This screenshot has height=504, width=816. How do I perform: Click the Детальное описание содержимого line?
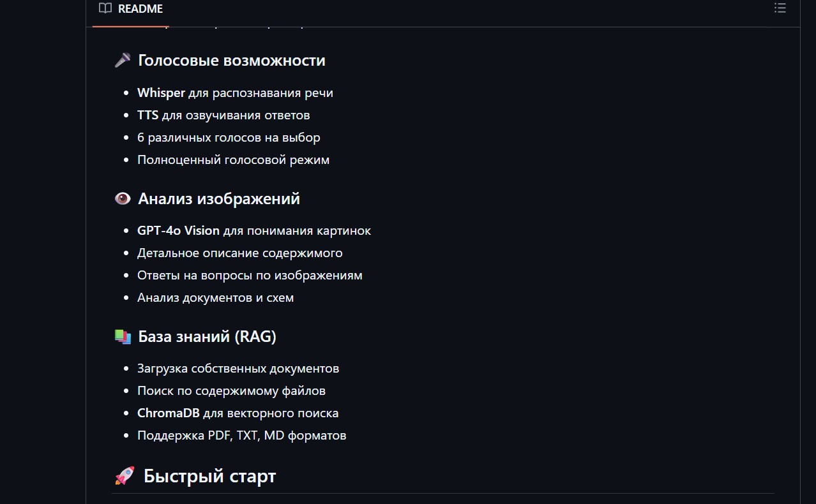[239, 253]
